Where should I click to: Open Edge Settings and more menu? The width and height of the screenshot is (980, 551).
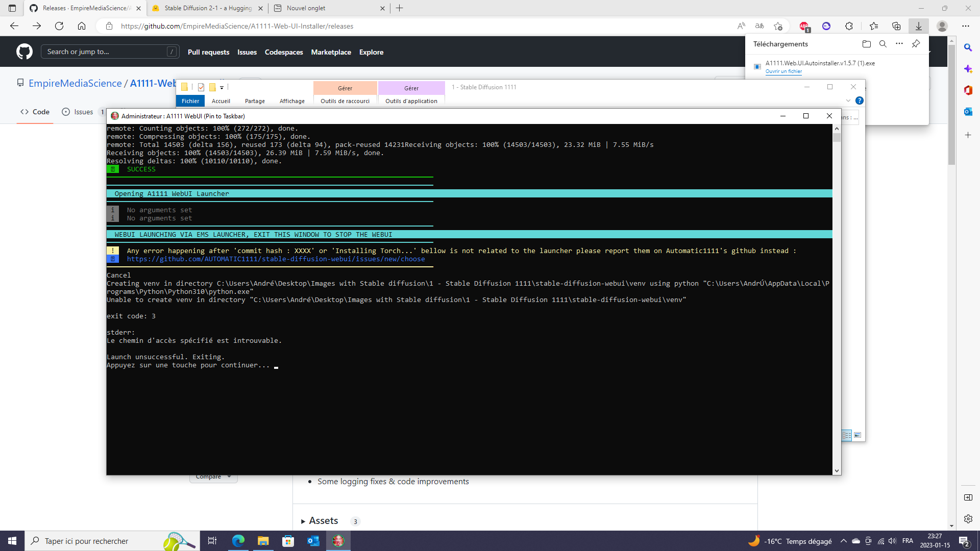[x=966, y=26]
